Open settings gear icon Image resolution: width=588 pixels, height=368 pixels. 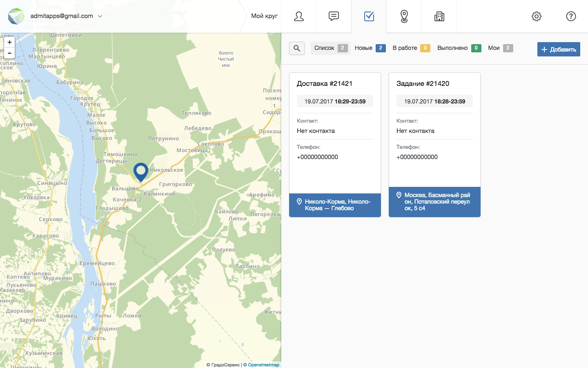537,16
